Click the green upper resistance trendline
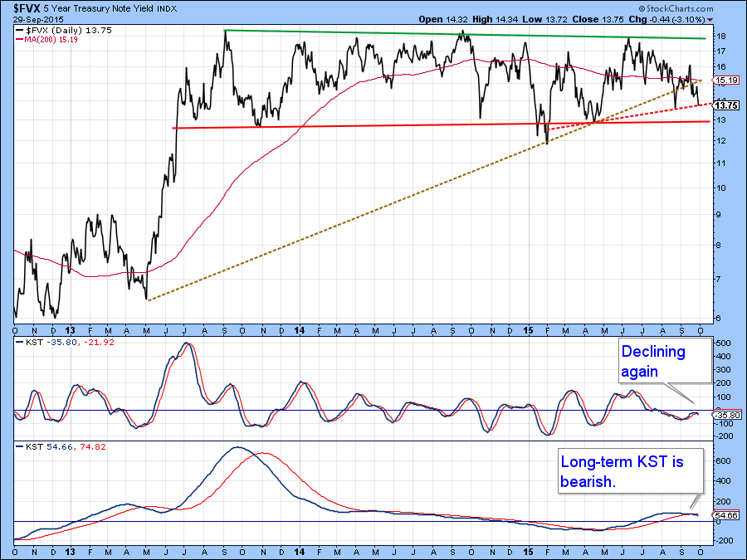The image size is (747, 560). (465, 34)
